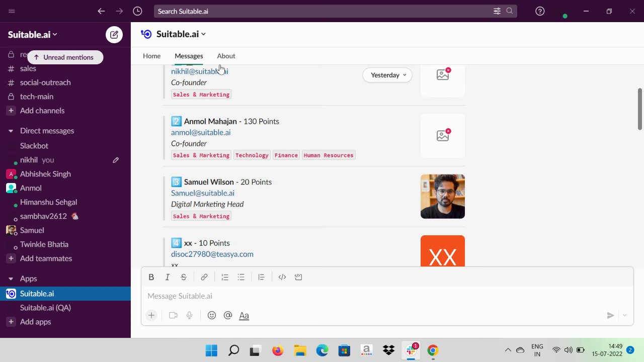Open the Help question mark icon
This screenshot has height=362, width=644.
pos(540,11)
